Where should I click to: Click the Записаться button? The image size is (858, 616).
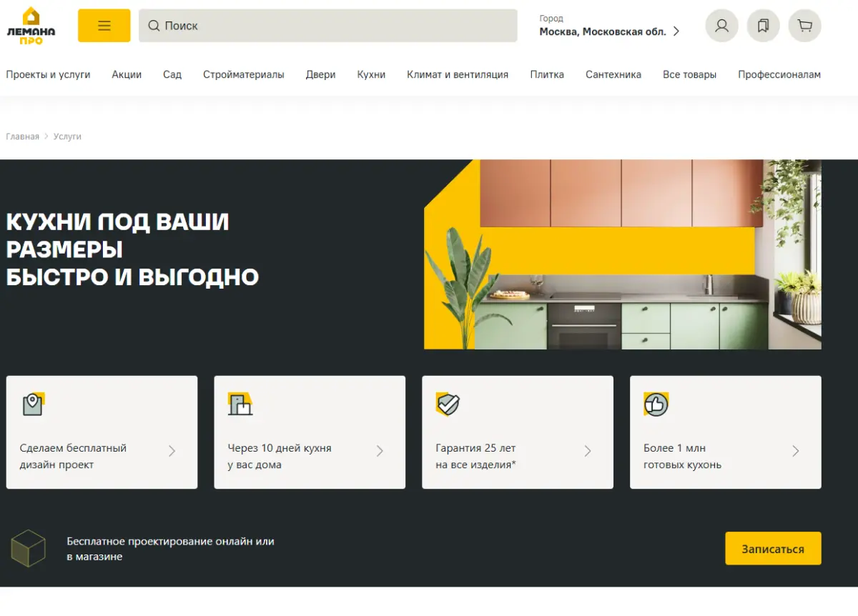point(773,549)
